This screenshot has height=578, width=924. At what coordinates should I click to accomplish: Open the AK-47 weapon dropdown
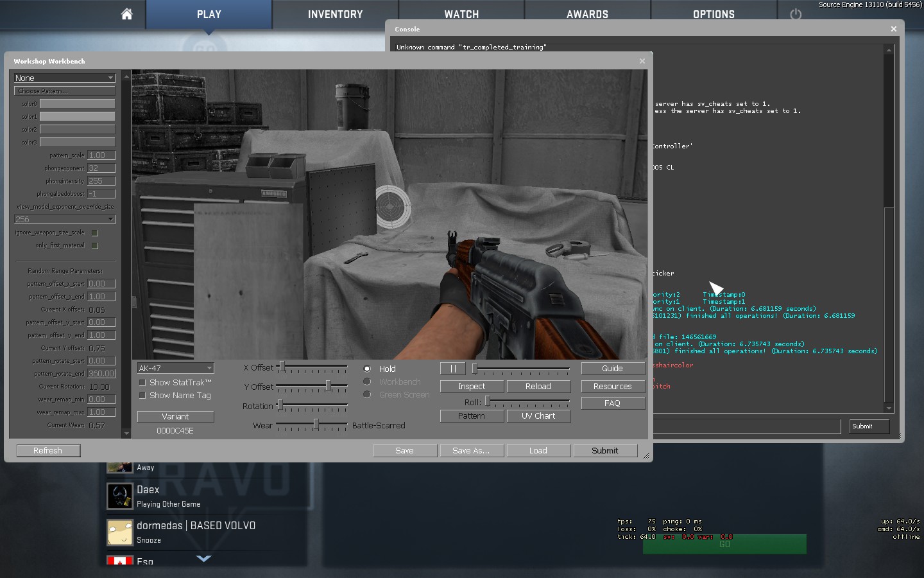(175, 368)
